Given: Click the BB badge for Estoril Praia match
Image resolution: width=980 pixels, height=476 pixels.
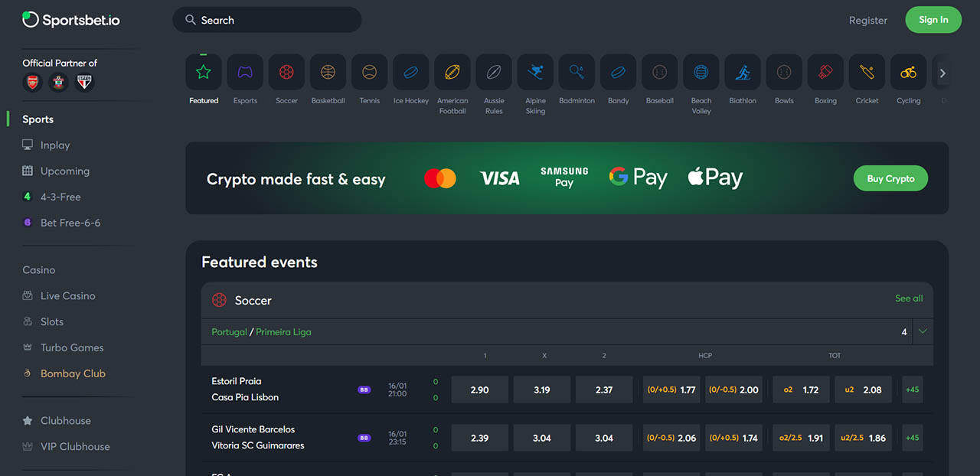Looking at the screenshot, I should [x=364, y=390].
